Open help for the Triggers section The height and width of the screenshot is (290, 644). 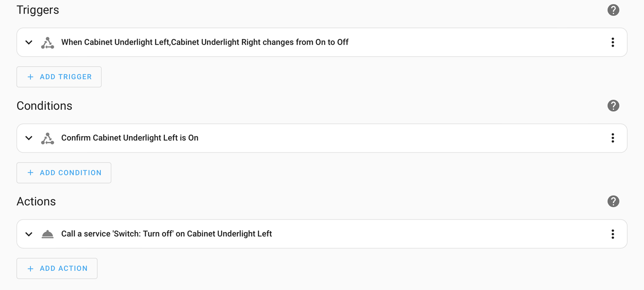(613, 10)
